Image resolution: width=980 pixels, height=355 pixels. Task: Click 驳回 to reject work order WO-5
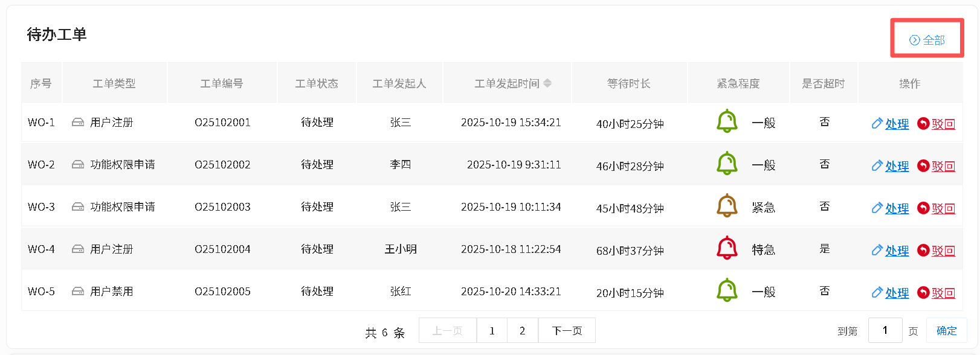point(936,293)
